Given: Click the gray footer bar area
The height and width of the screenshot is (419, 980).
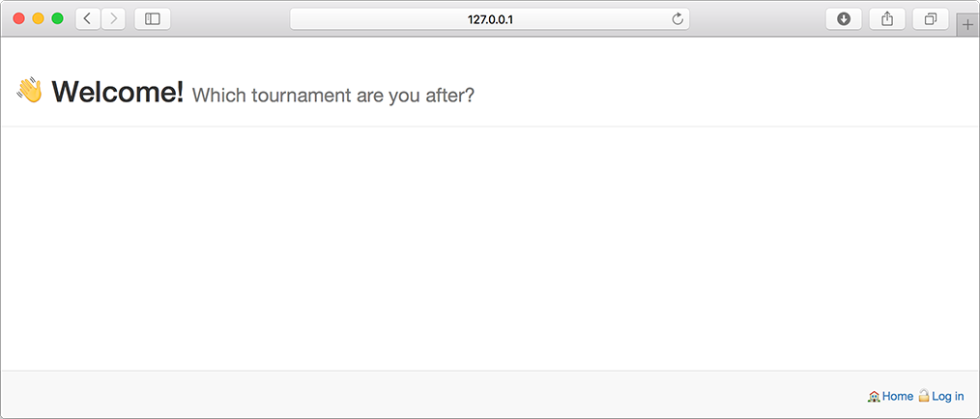Looking at the screenshot, I should pyautogui.click(x=490, y=394).
